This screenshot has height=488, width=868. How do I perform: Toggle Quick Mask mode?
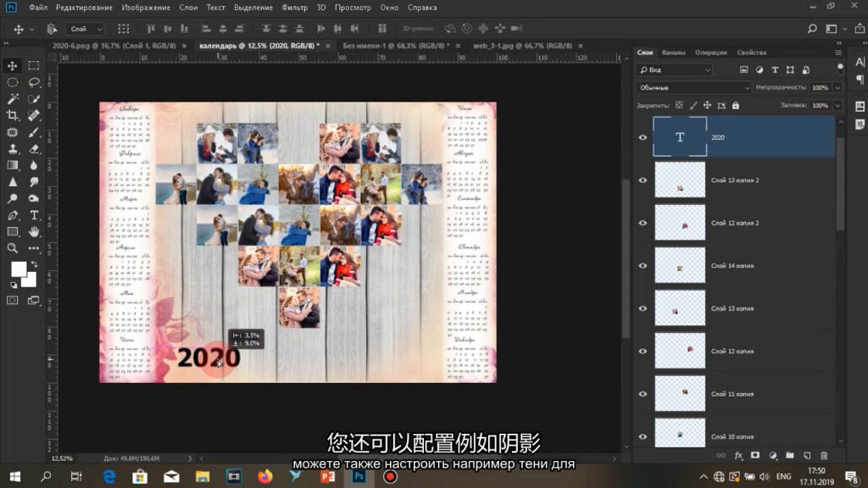(12, 301)
